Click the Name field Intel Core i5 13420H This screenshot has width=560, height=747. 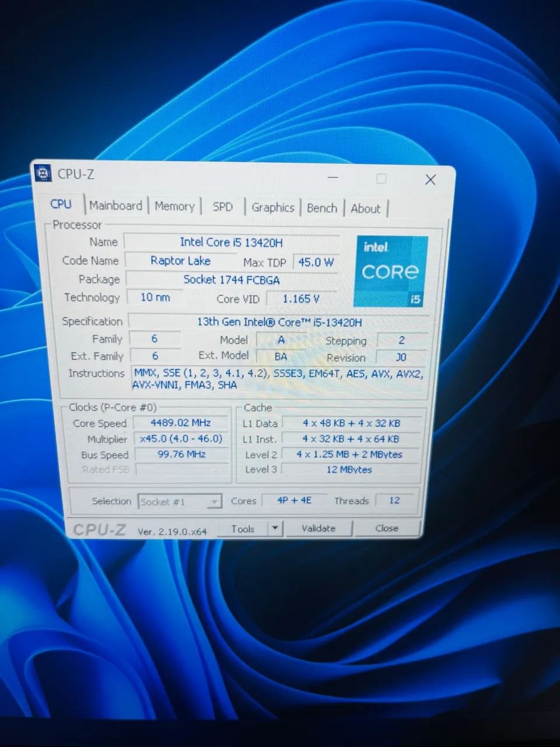pyautogui.click(x=231, y=242)
